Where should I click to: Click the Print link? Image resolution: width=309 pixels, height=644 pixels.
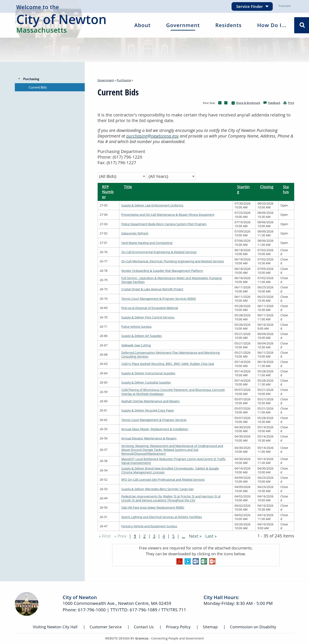coord(291,103)
